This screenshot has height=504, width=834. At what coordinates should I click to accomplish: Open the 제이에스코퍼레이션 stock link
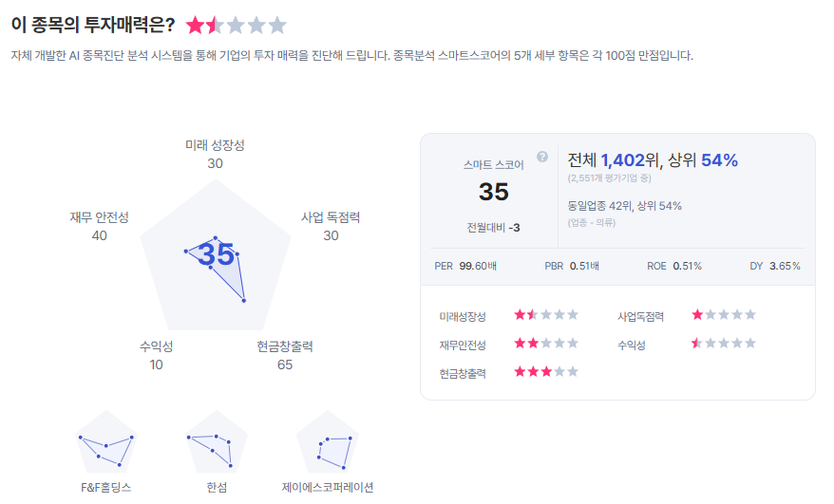click(x=328, y=487)
